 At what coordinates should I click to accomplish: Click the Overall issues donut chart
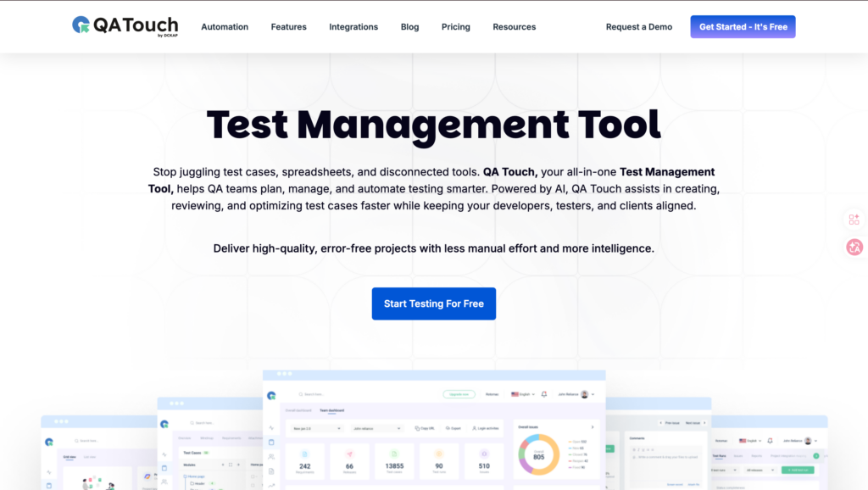point(538,455)
